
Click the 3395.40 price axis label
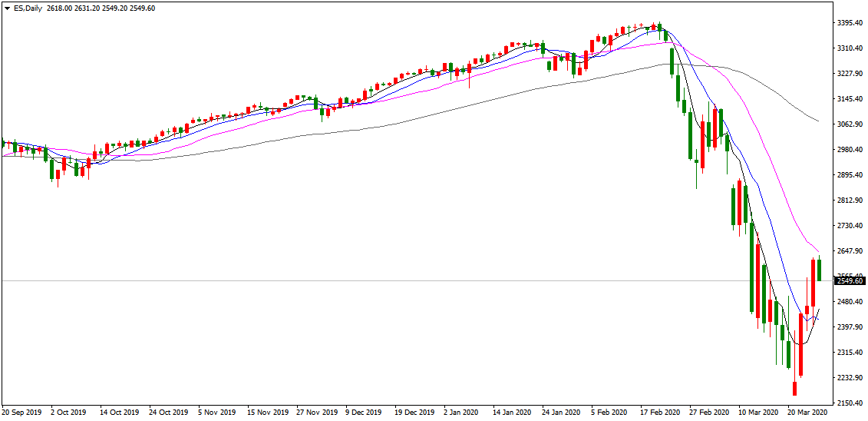click(850, 23)
